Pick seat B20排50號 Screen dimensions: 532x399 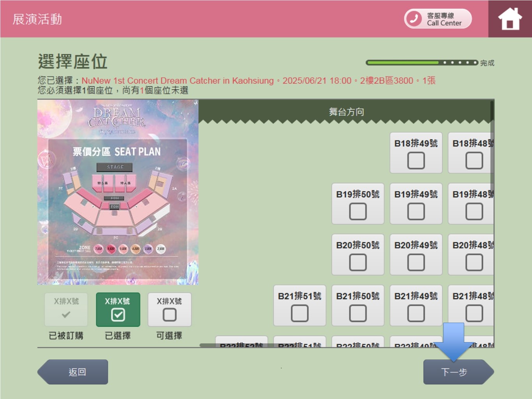point(358,262)
